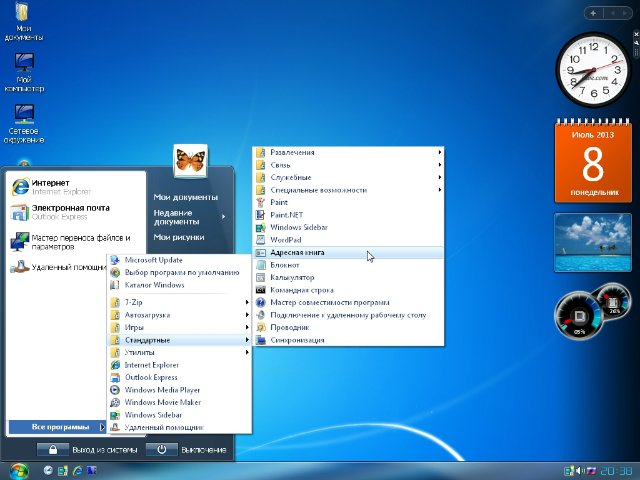Screen dimensions: 640x480
Task: Click the Start orb on the taskbar
Action: (x=18, y=470)
